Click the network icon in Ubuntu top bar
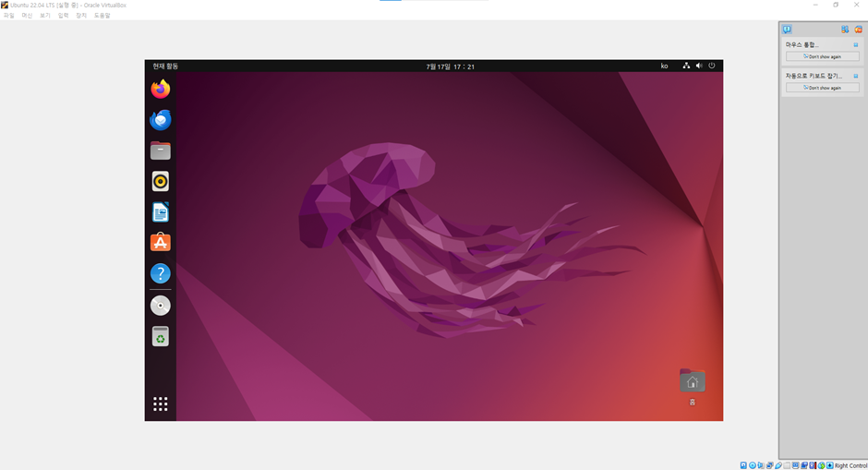868x470 pixels. click(x=686, y=66)
